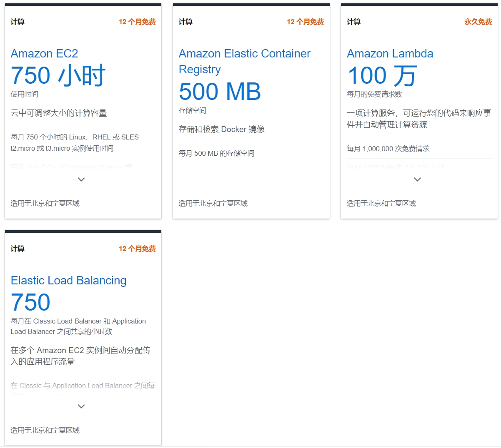Click the '100 万' figure on Lambda card
The image size is (501, 448).
tap(382, 75)
